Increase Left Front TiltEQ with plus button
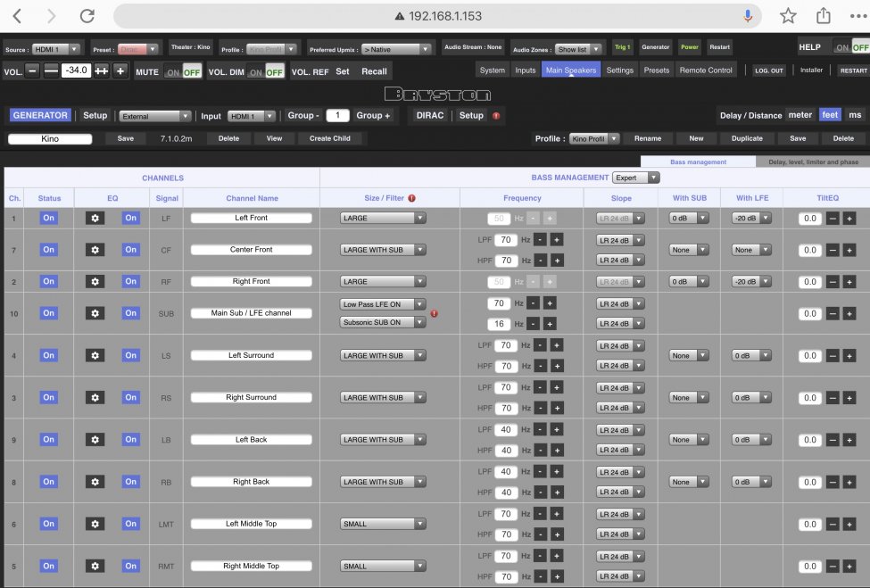Image resolution: width=870 pixels, height=588 pixels. pyautogui.click(x=849, y=218)
